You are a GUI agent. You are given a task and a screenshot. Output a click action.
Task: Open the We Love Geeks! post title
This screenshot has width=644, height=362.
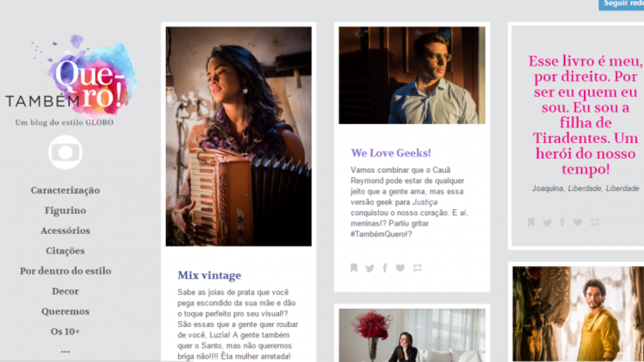391,153
